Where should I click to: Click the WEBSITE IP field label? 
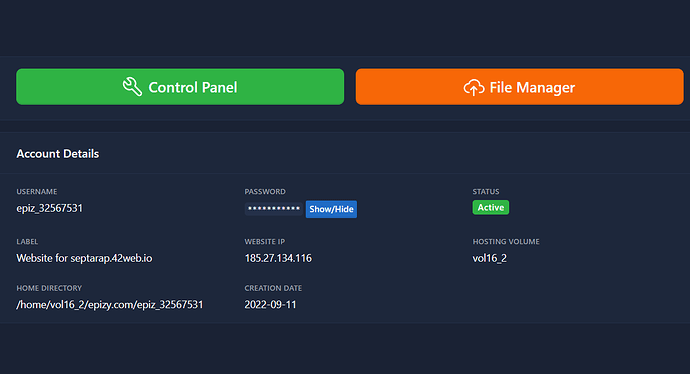[x=264, y=242]
